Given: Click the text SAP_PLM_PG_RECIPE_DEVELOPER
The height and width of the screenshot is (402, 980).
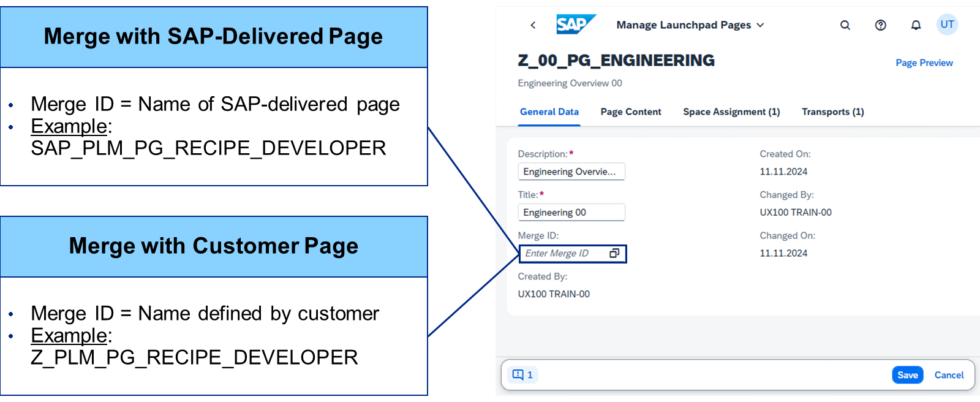Looking at the screenshot, I should pyautogui.click(x=208, y=148).
